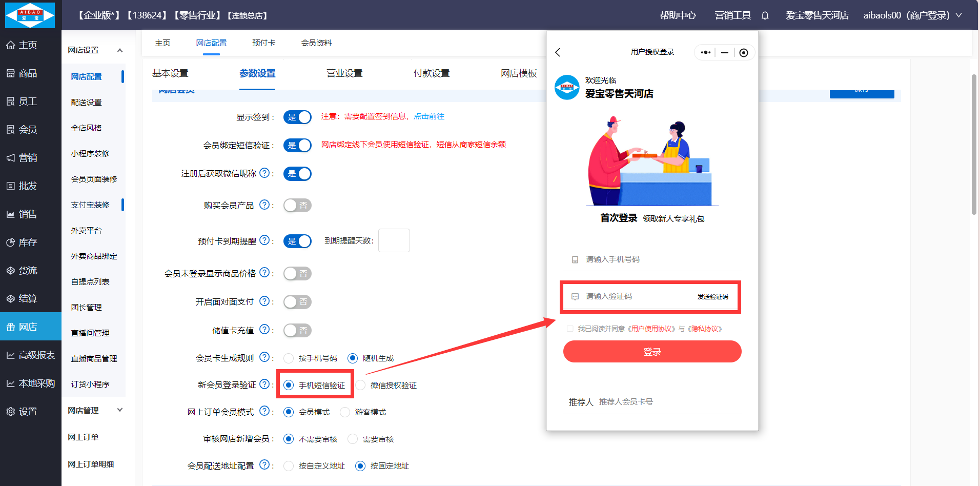Click back arrow in phone preview
The image size is (980, 486).
[558, 52]
